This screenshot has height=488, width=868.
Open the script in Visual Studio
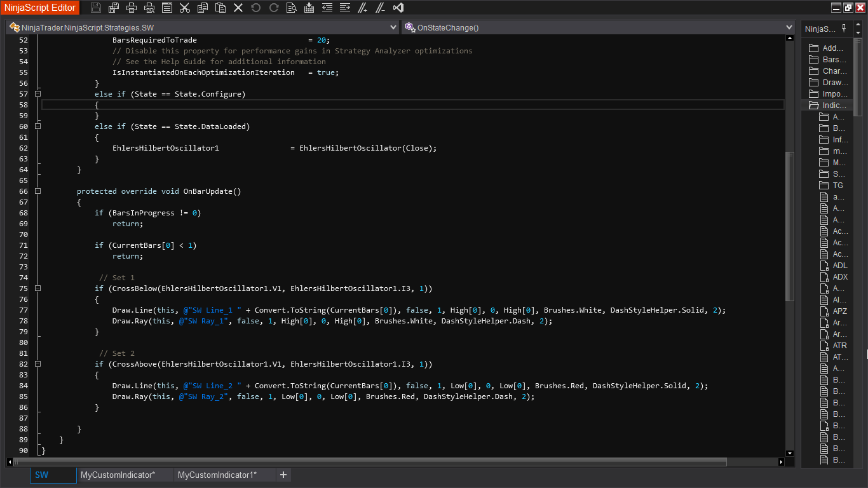398,8
